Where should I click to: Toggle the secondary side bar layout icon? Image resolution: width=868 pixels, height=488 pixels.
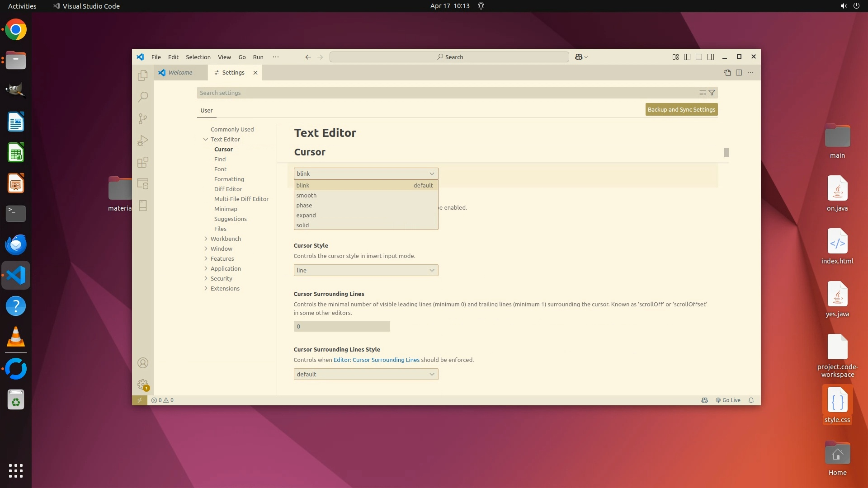pos(711,57)
